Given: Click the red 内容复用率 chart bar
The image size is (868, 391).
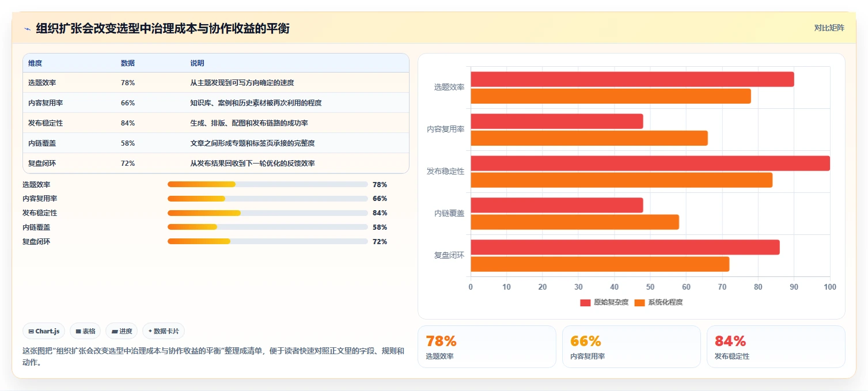Looking at the screenshot, I should [x=557, y=122].
